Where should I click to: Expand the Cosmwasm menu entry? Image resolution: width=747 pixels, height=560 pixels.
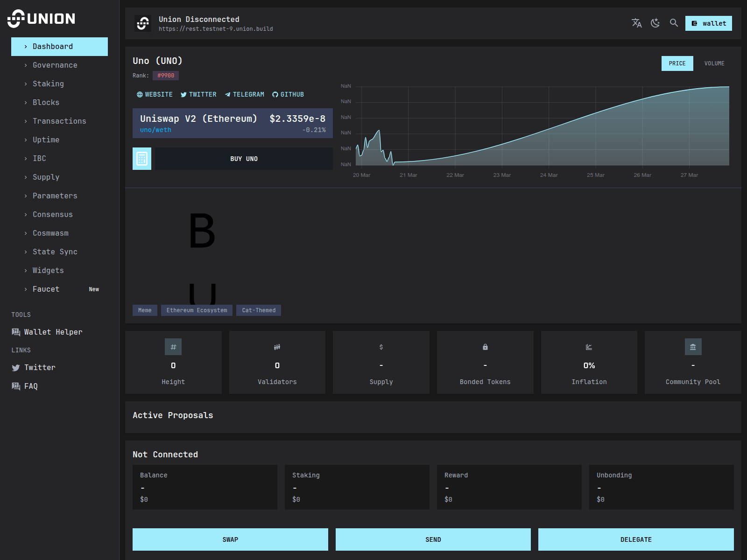[50, 233]
